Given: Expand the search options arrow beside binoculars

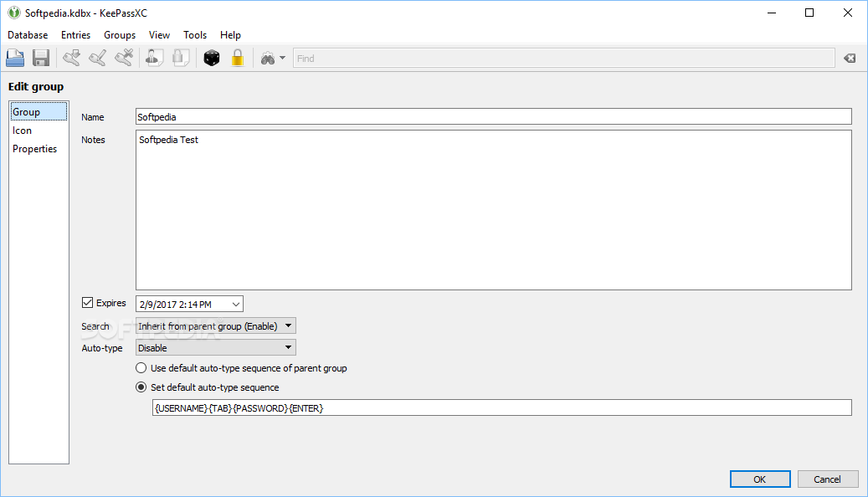Looking at the screenshot, I should [282, 58].
